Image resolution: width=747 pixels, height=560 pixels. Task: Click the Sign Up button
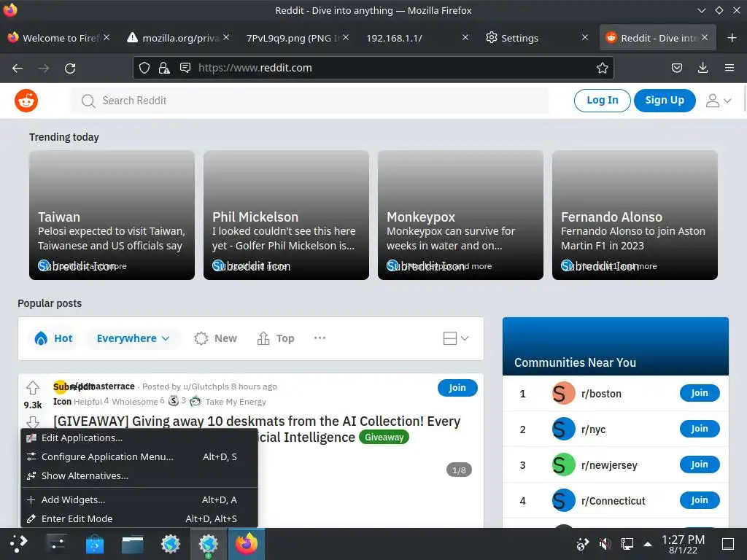pyautogui.click(x=665, y=100)
